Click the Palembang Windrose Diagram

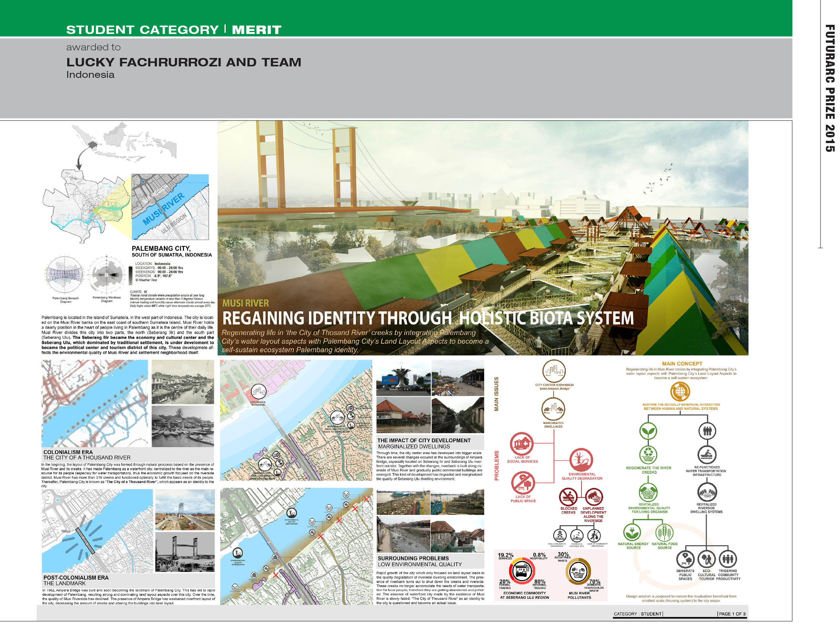pyautogui.click(x=107, y=275)
